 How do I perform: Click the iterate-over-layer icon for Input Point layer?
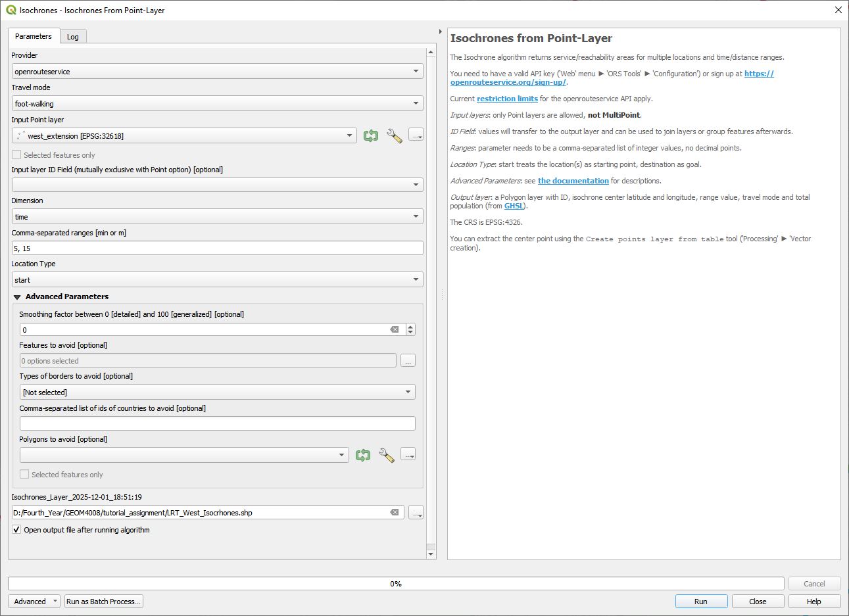[x=371, y=136]
